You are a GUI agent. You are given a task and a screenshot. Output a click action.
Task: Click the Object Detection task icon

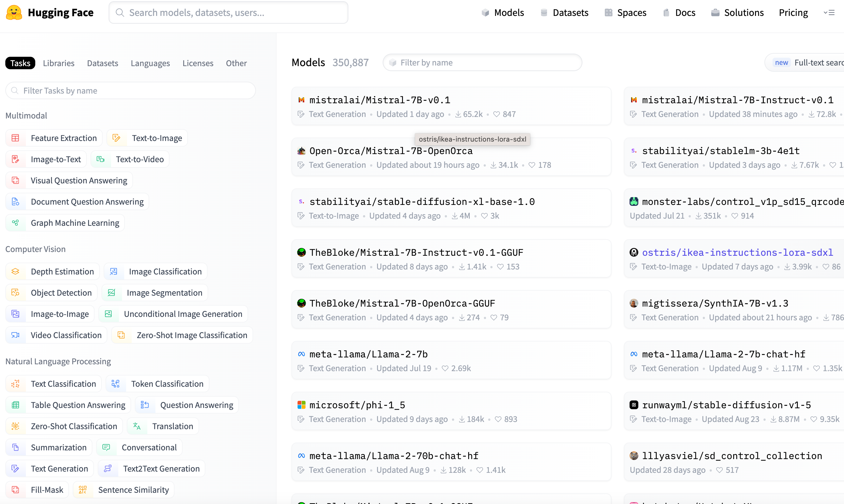[16, 293]
